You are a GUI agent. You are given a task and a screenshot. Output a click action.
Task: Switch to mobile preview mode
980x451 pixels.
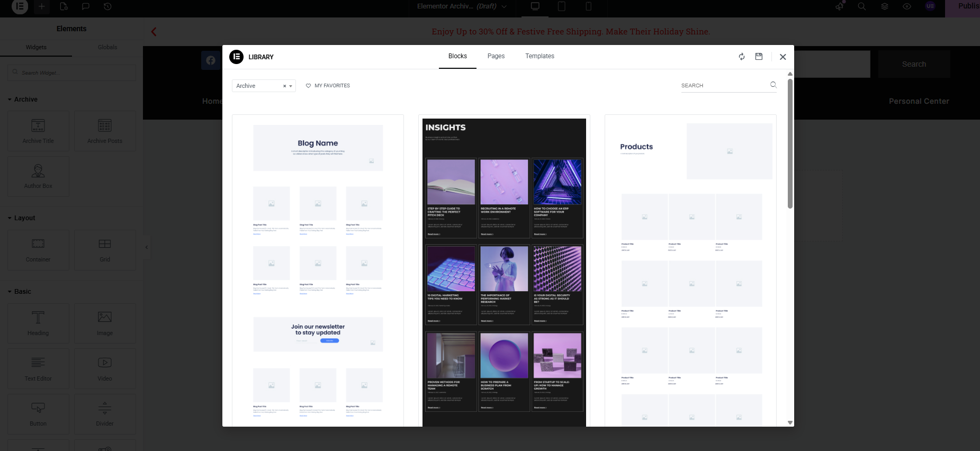click(x=588, y=6)
